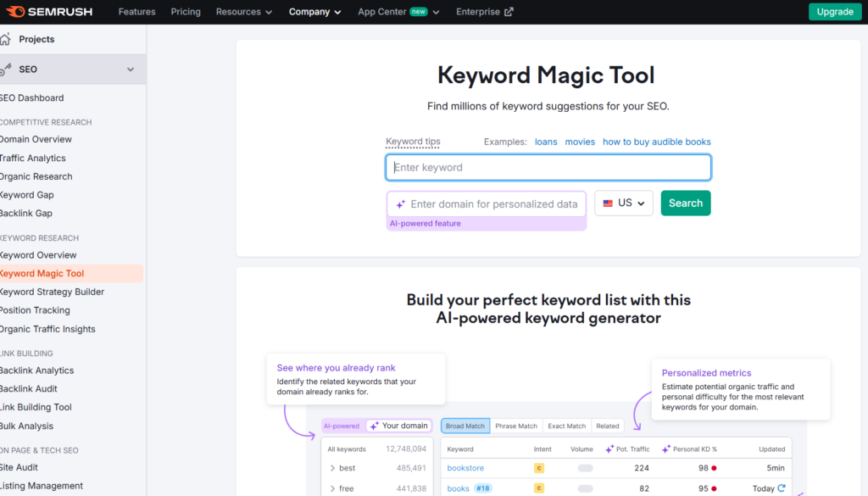Open the US country database dropdown
The height and width of the screenshot is (496, 868).
pos(624,203)
